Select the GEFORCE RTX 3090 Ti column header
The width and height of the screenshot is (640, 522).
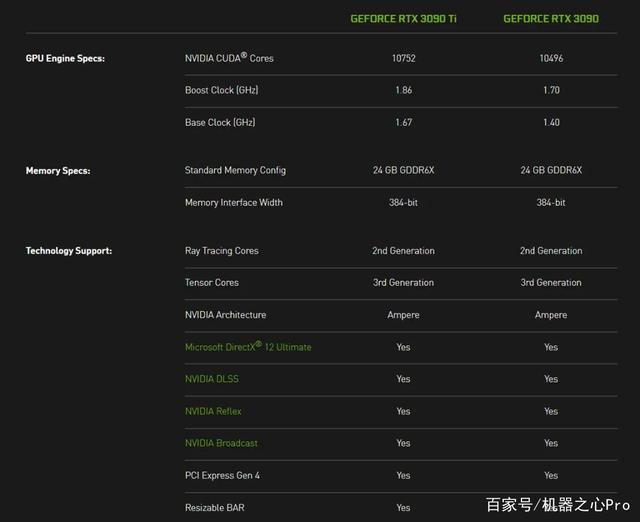(x=403, y=19)
